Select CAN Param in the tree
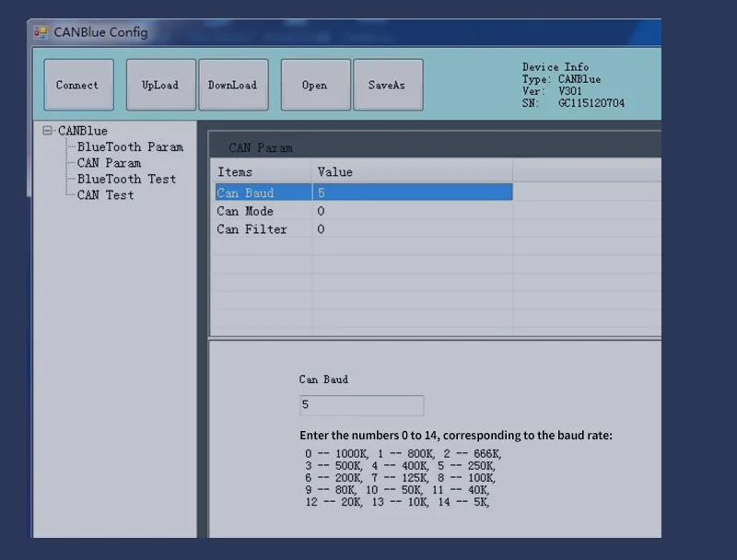The image size is (737, 560). pyautogui.click(x=109, y=163)
